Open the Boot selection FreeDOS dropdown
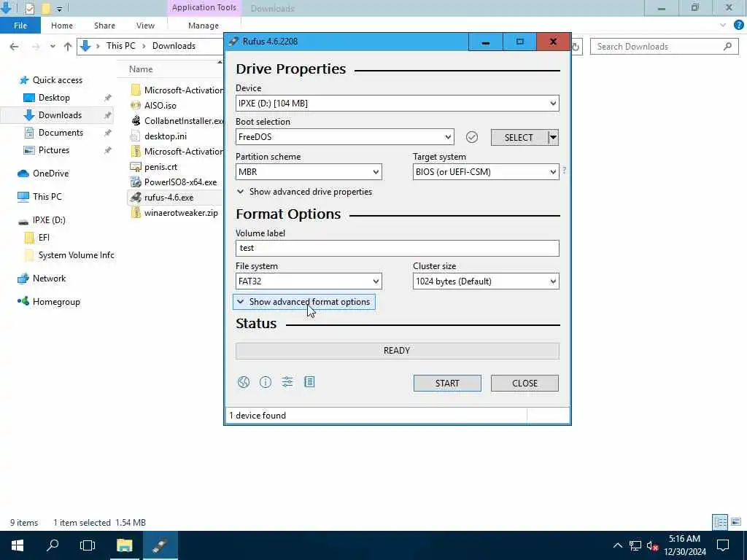 [x=345, y=137]
